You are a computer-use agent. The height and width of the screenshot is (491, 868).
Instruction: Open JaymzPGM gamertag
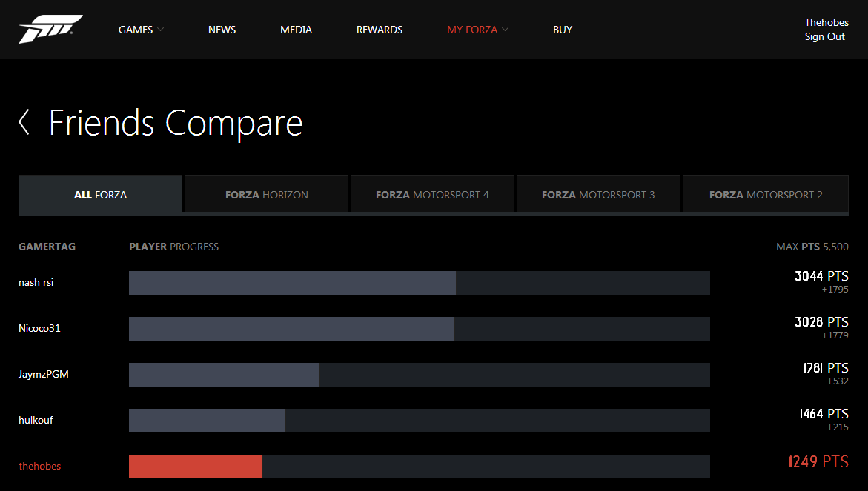44,374
